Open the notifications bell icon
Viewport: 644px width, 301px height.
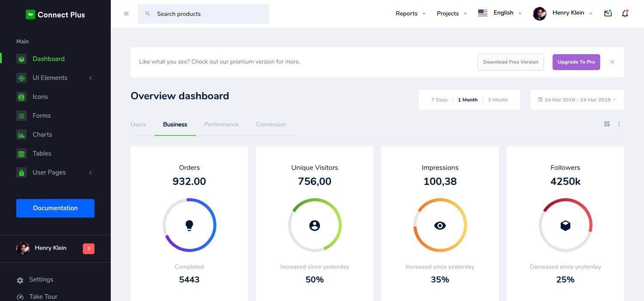(625, 13)
